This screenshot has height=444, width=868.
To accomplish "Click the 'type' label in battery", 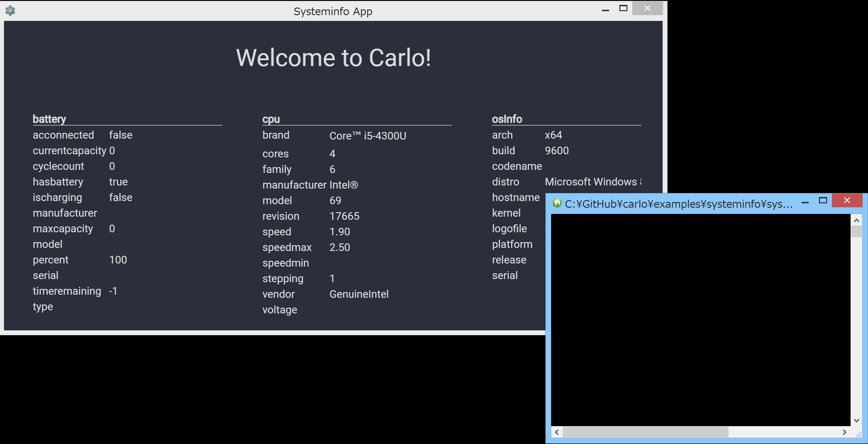I will (x=43, y=307).
